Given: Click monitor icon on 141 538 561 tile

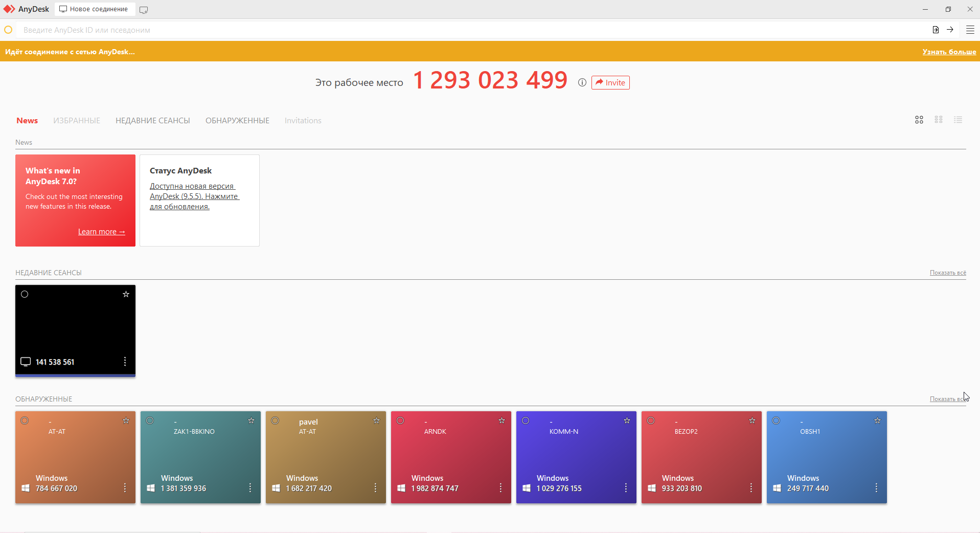Looking at the screenshot, I should point(26,362).
